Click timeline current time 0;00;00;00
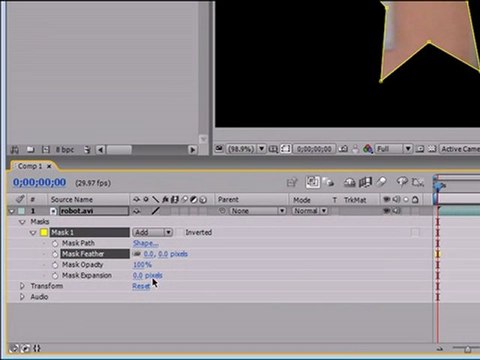 39,182
